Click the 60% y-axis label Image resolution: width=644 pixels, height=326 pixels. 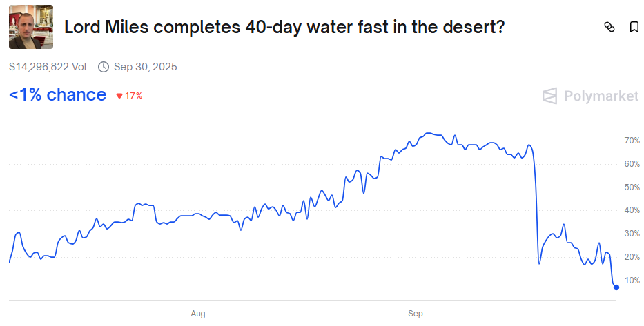click(632, 164)
